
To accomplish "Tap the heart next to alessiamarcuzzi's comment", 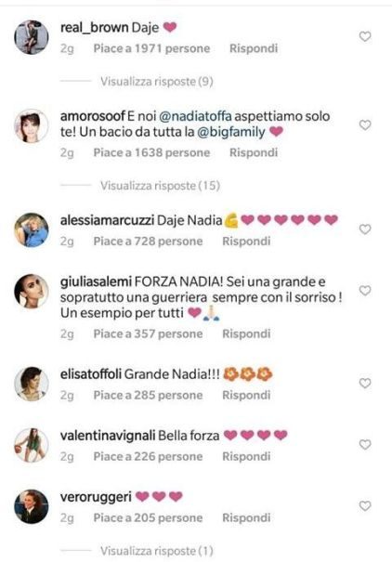I will (x=365, y=229).
